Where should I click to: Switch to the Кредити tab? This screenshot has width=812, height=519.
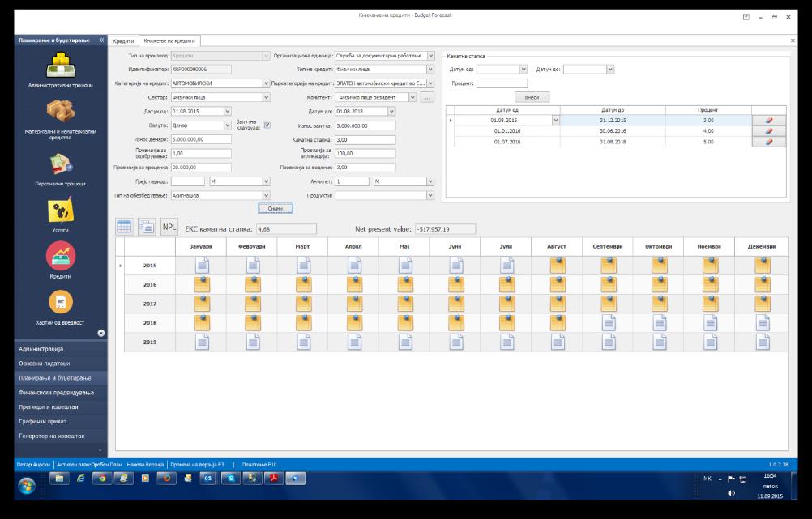point(123,40)
